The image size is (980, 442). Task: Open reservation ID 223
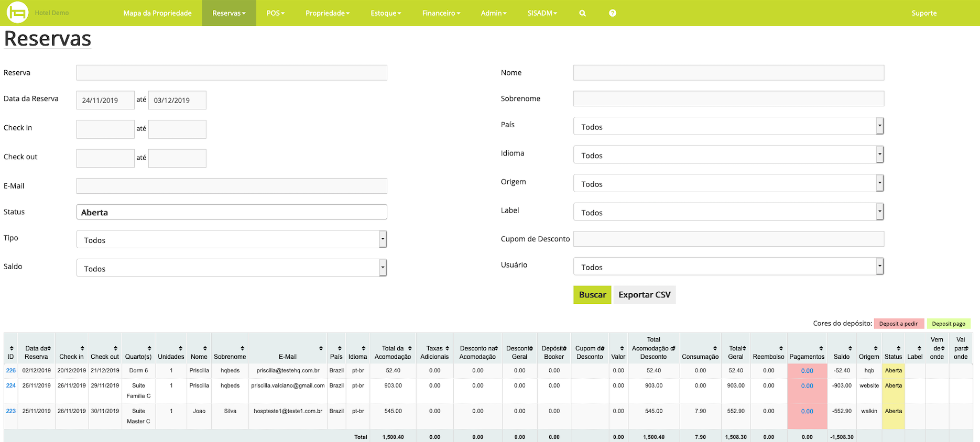tap(11, 411)
